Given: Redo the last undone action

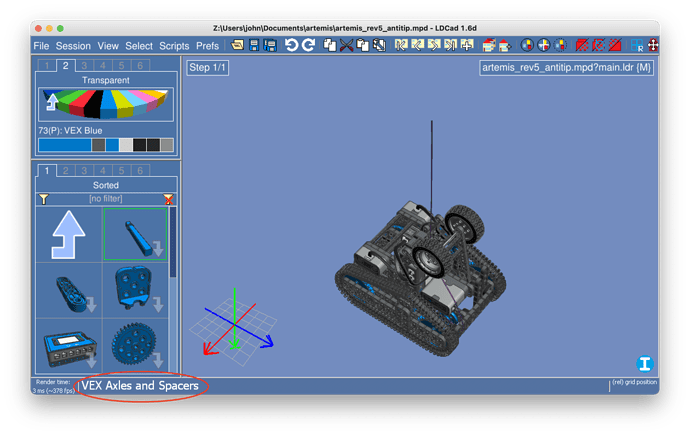Looking at the screenshot, I should coord(308,45).
